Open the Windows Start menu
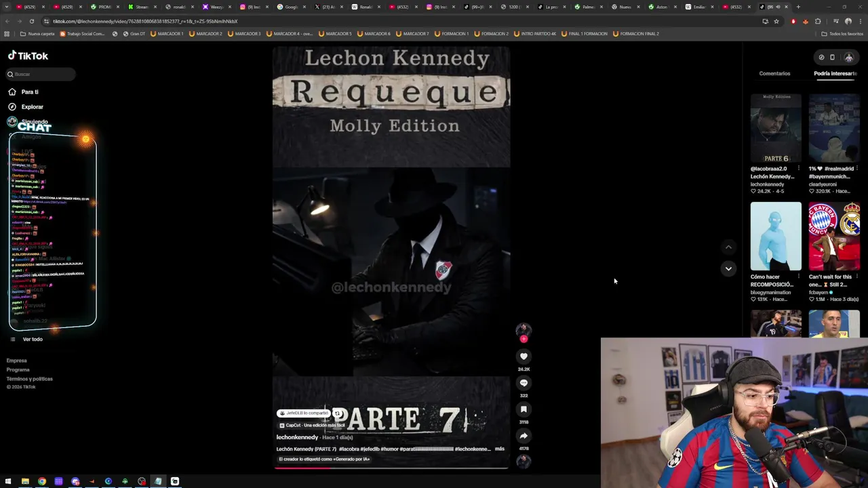Screen dimensions: 868x488 tap(8, 481)
